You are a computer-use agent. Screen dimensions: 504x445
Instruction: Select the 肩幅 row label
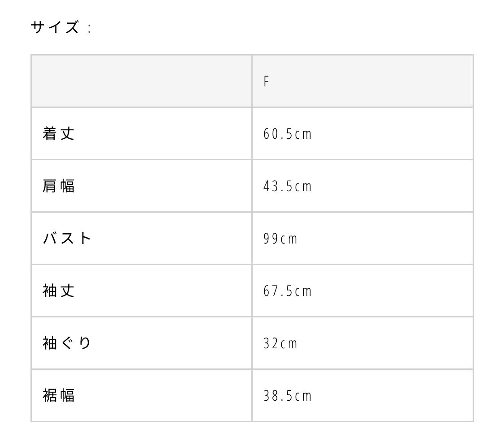59,186
